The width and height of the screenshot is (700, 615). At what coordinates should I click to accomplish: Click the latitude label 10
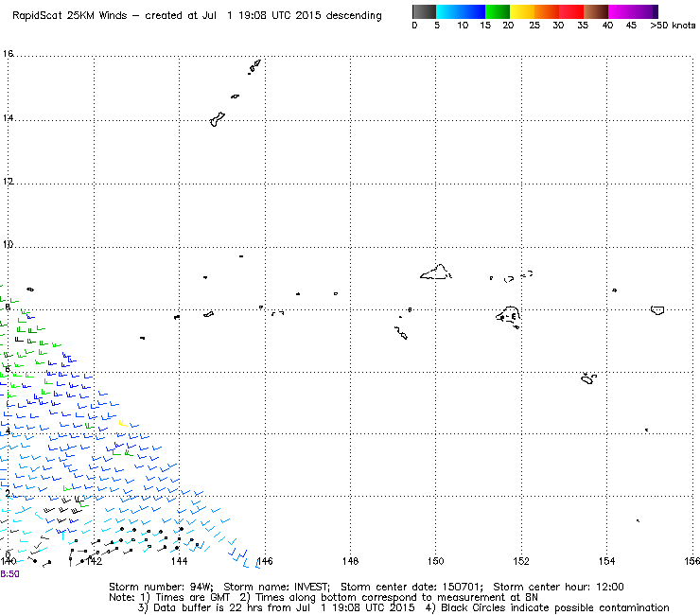9,244
